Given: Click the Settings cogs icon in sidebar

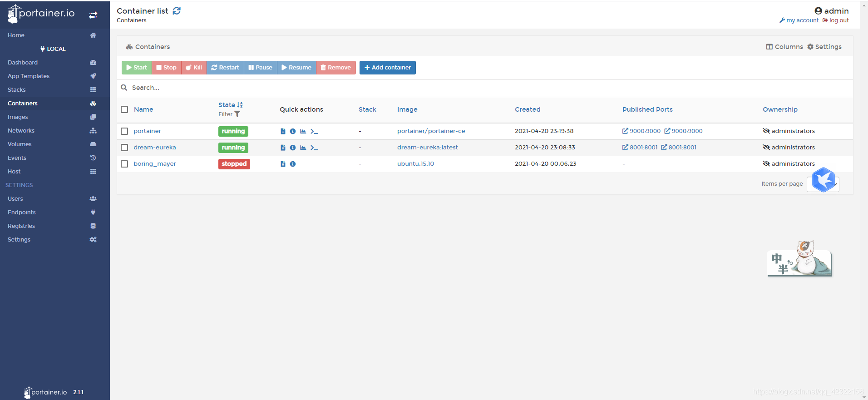Looking at the screenshot, I should 93,239.
